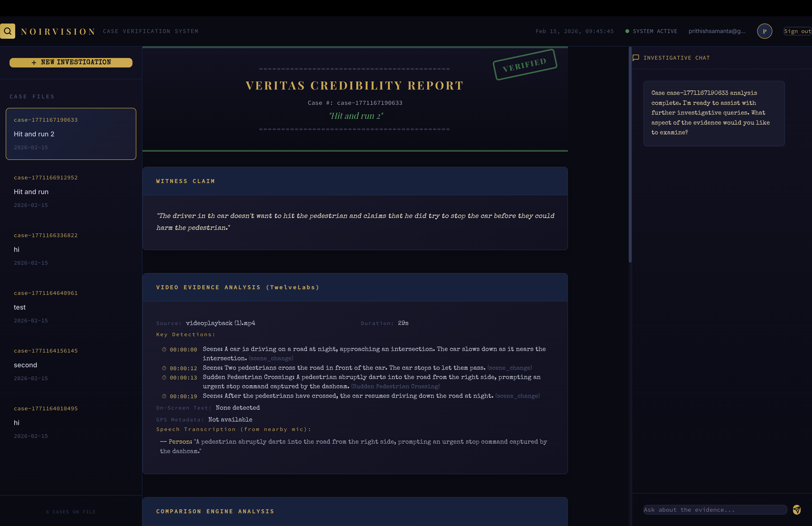Jump to 00:00:19 timestamp detection
This screenshot has height=526, width=812.
(x=183, y=396)
